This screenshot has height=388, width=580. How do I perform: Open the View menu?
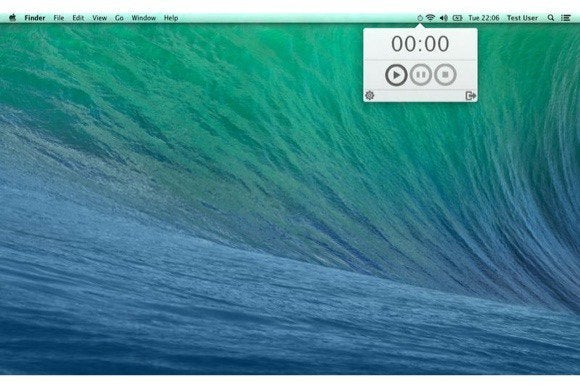[100, 18]
